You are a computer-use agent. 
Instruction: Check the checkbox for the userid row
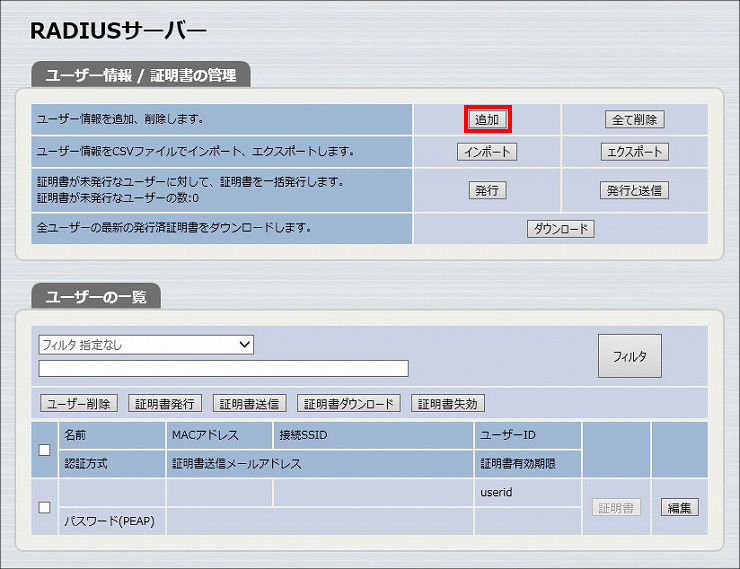[x=44, y=508]
